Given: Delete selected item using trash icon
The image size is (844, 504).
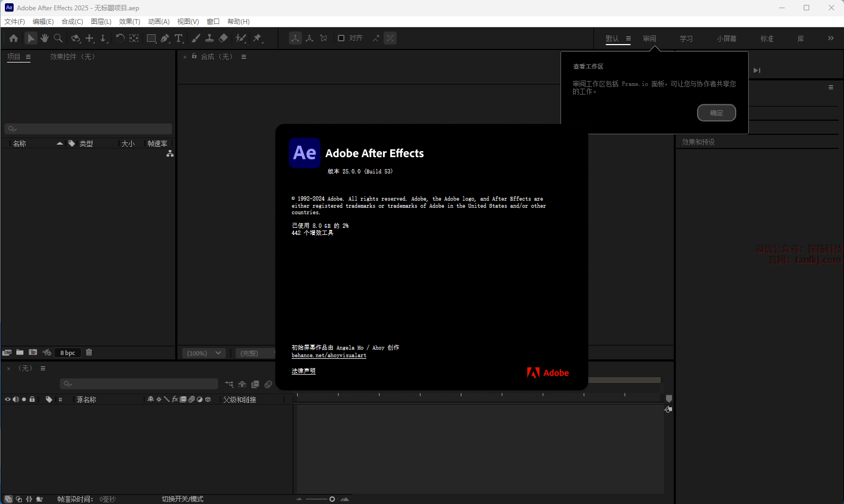Looking at the screenshot, I should click(89, 353).
